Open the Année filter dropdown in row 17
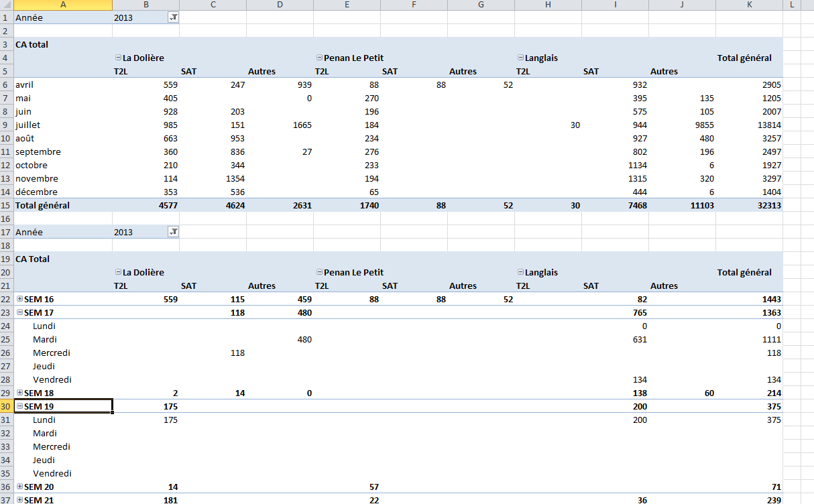814x504 pixels. [x=173, y=233]
